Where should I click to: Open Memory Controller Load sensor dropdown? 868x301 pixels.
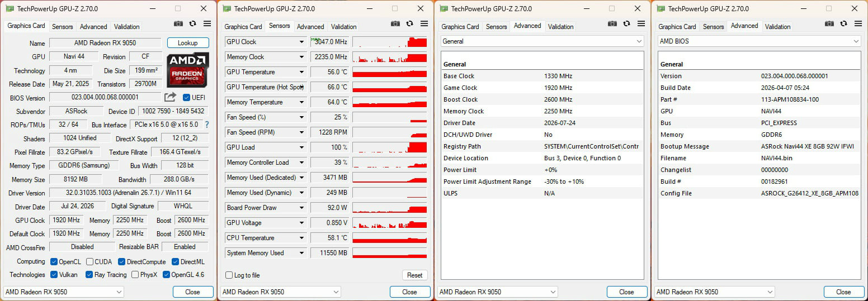[301, 163]
